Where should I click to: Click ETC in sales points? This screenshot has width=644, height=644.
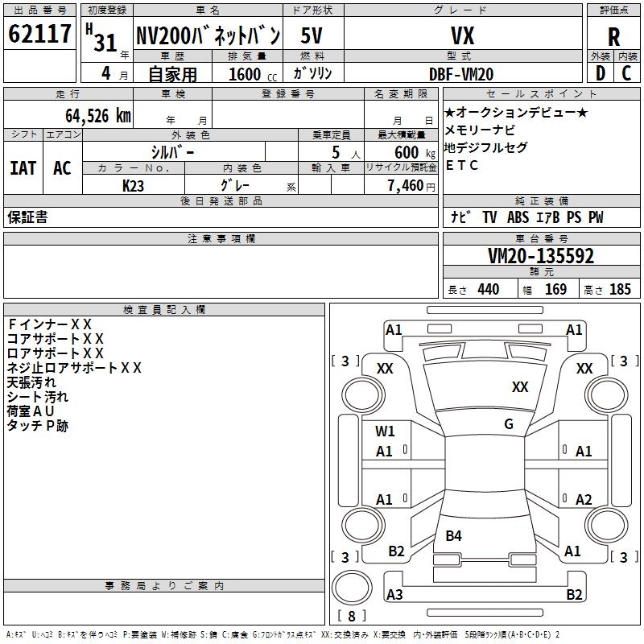click(461, 165)
